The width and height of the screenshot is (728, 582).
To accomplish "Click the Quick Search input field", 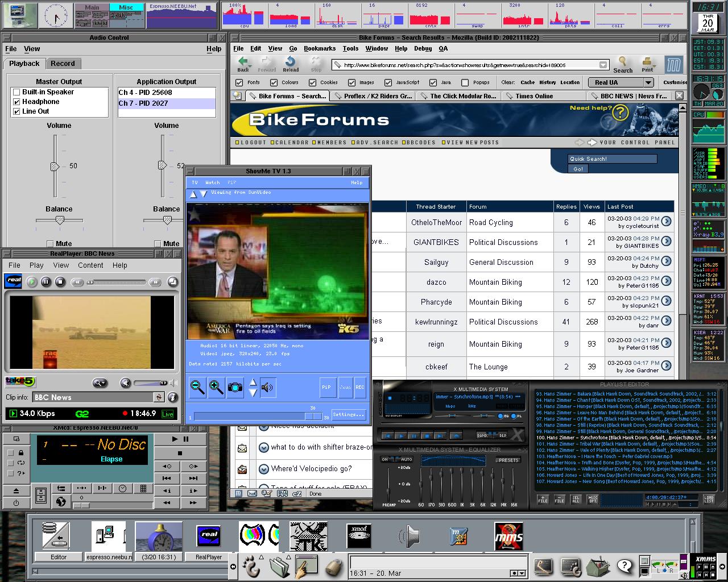I will (x=613, y=159).
